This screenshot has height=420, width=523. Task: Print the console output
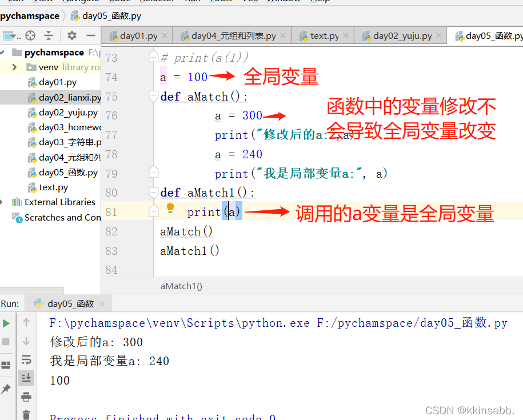coord(26,395)
